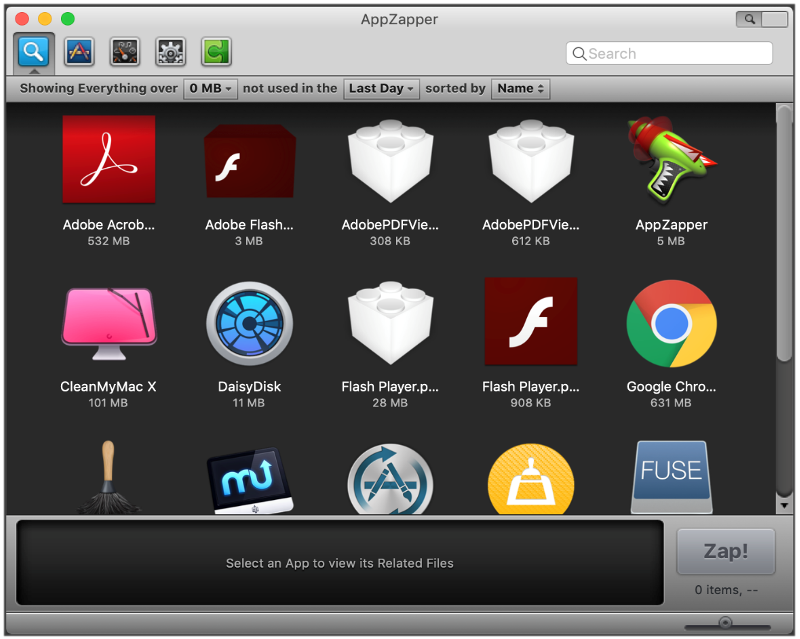Image resolution: width=800 pixels, height=639 pixels.
Task: Click the scroll down arrow of the app list
Action: [x=784, y=505]
